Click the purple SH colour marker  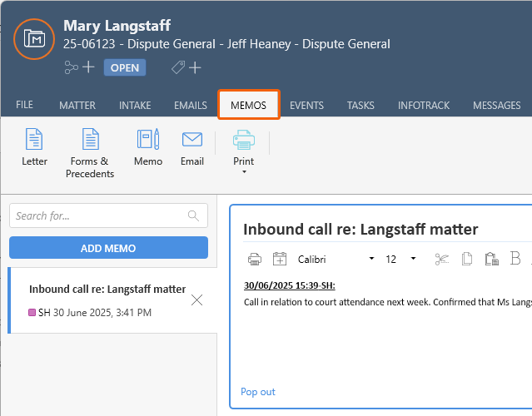32,312
